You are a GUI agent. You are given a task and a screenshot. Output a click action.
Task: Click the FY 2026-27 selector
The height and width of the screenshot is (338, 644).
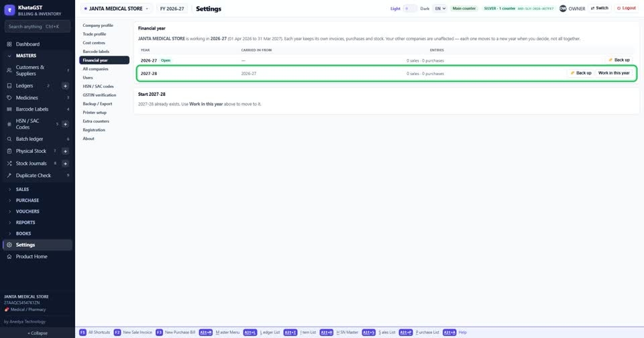pyautogui.click(x=172, y=9)
